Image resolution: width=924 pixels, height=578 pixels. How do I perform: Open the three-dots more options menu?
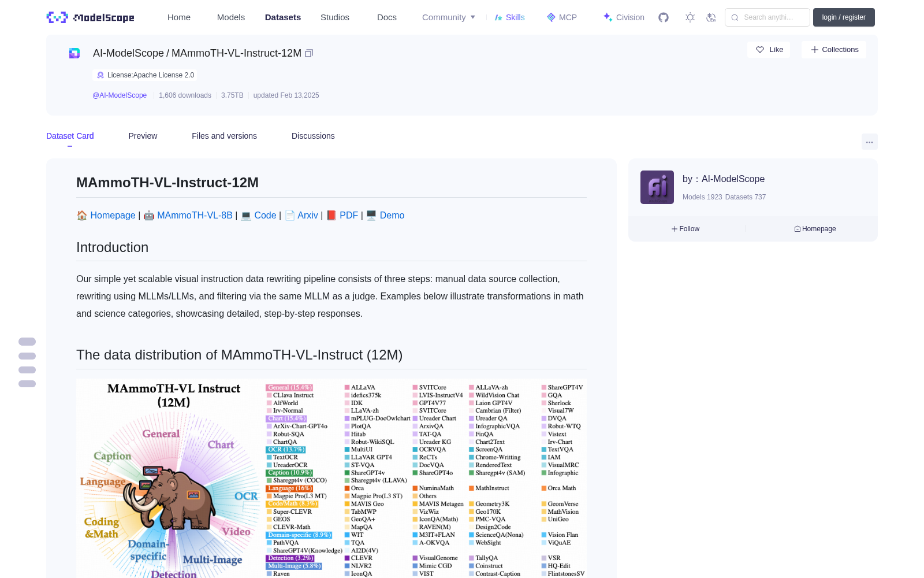coord(869,142)
